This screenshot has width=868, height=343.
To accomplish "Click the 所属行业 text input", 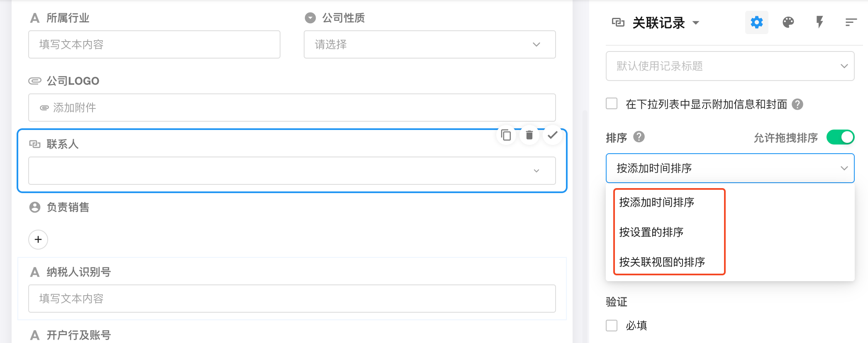I will (x=154, y=44).
